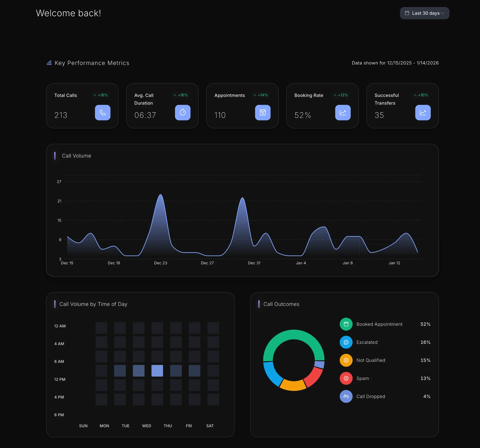This screenshot has height=448, width=480.
Task: Click the chevron on the Last 30 days control
Action: pyautogui.click(x=443, y=13)
